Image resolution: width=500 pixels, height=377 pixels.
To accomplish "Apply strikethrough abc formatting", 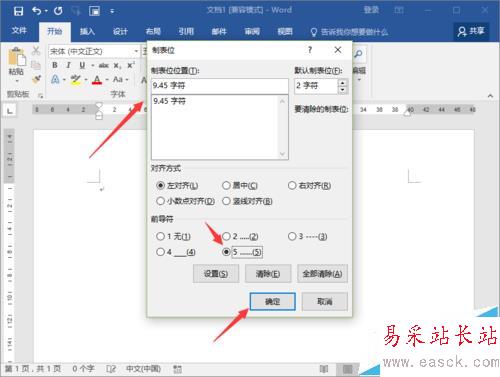I will point(104,65).
